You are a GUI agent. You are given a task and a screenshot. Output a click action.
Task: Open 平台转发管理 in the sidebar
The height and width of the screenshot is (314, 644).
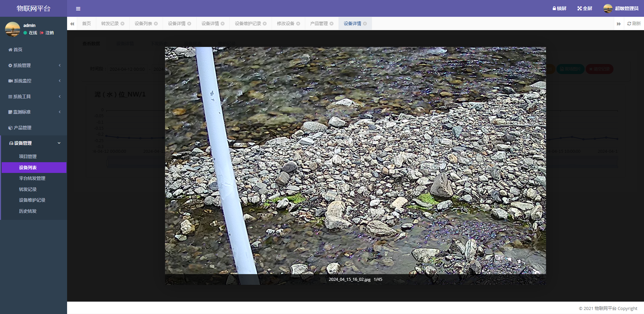point(32,178)
